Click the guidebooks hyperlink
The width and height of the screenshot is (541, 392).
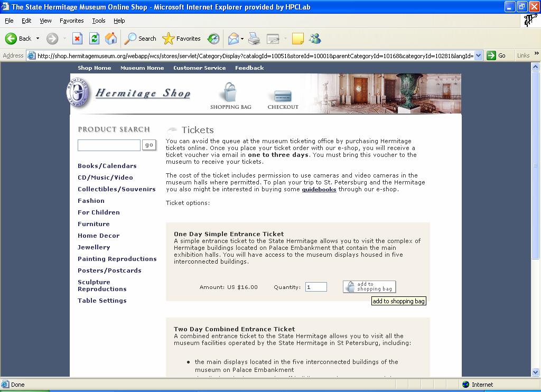[319, 190]
